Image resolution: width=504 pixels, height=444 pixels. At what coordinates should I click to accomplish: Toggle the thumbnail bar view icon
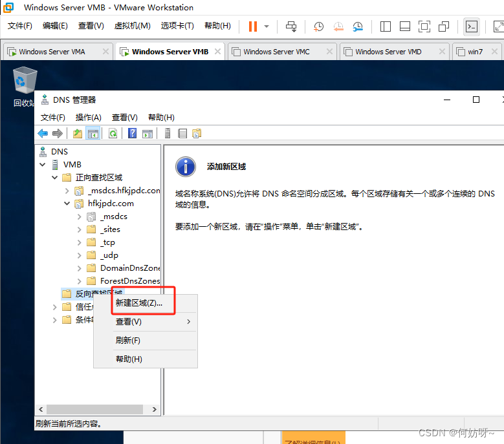pos(404,26)
